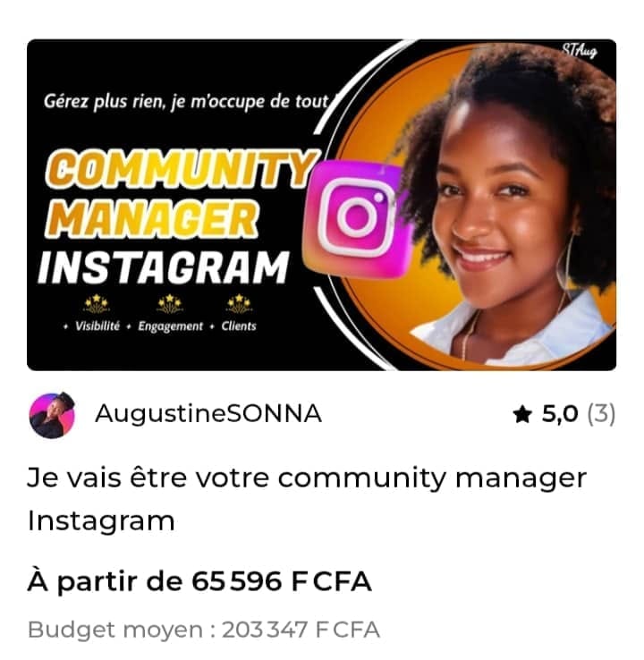Click the STAug watermark signature

pyautogui.click(x=580, y=50)
